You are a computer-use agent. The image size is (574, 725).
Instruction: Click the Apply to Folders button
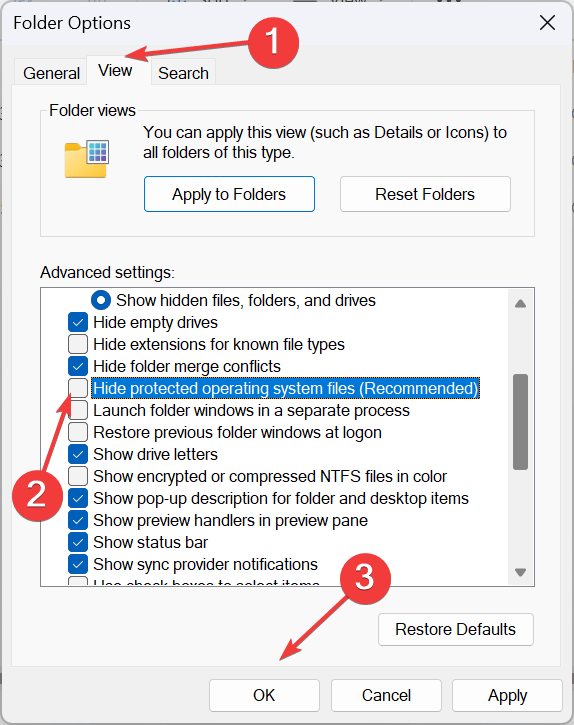229,194
